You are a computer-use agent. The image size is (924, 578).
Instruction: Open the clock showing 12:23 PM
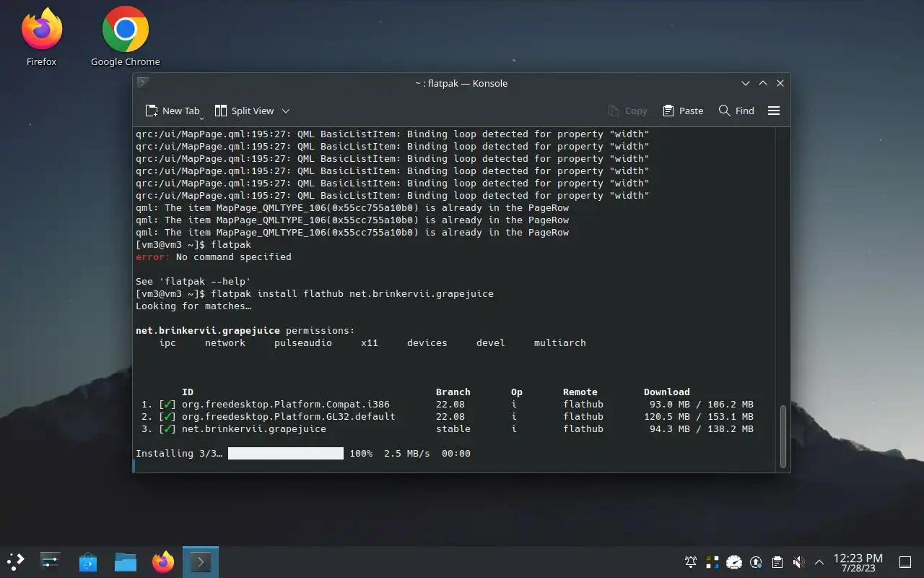(858, 562)
